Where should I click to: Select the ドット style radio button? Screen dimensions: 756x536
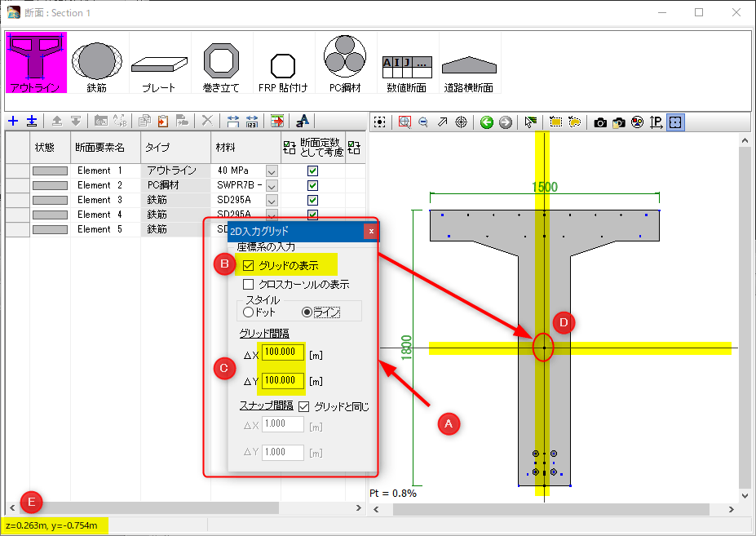[248, 312]
